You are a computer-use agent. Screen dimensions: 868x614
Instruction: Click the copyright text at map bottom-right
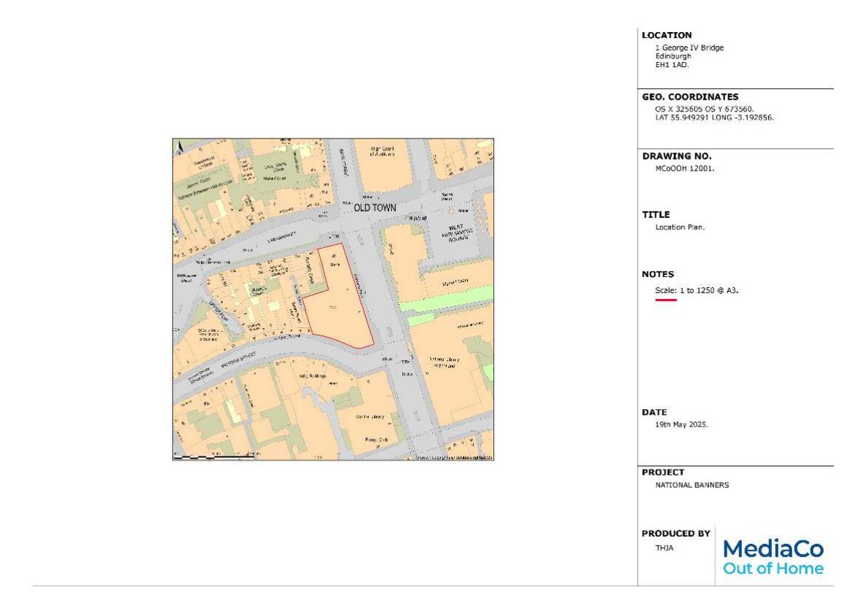click(x=454, y=458)
